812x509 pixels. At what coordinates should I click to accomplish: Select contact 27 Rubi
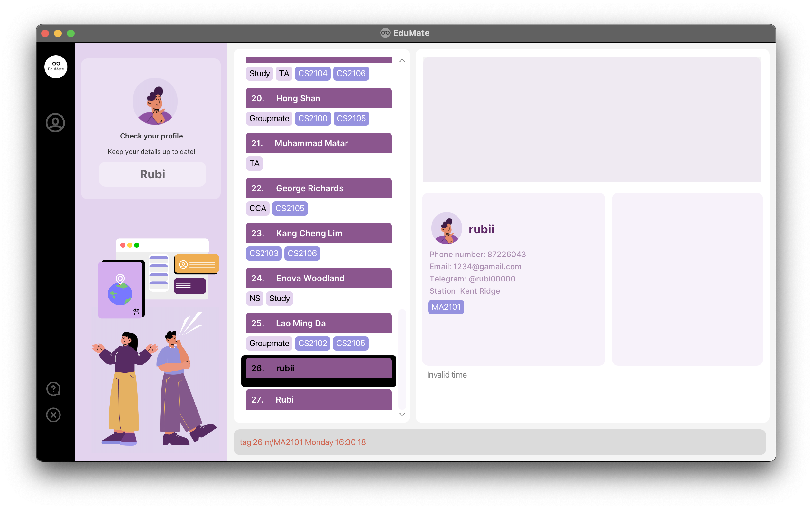tap(318, 399)
